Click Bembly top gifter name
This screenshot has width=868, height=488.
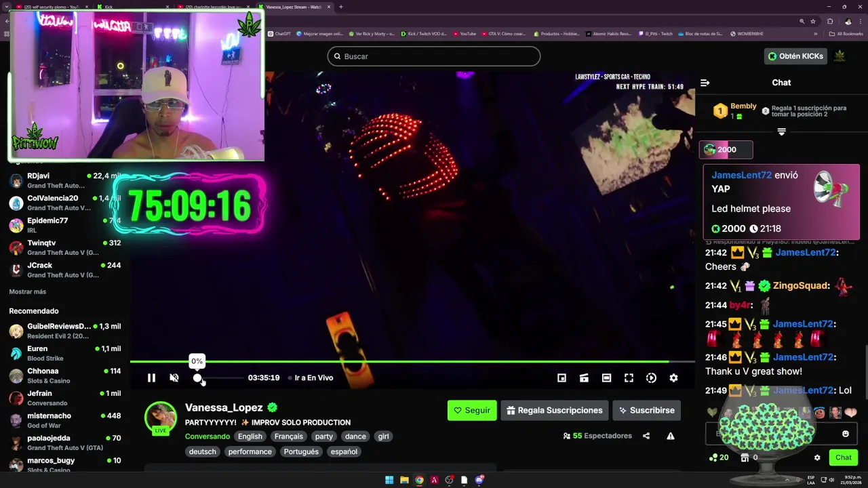[743, 106]
